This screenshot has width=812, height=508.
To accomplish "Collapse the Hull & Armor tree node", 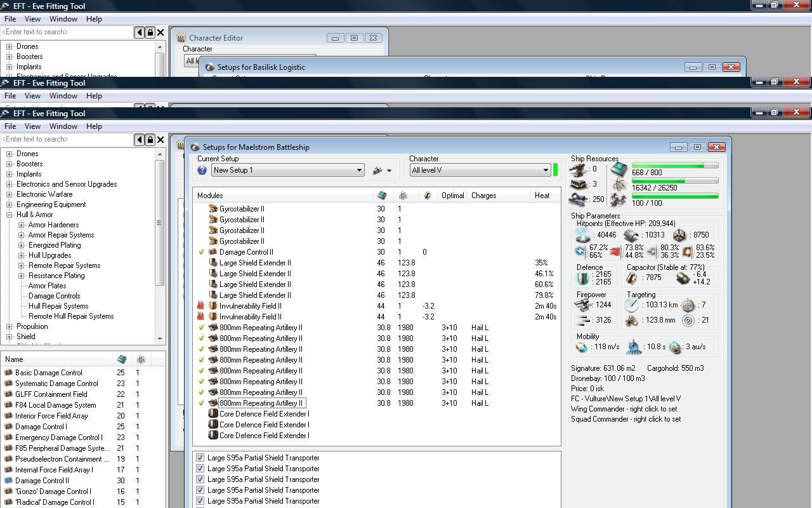I will [10, 215].
